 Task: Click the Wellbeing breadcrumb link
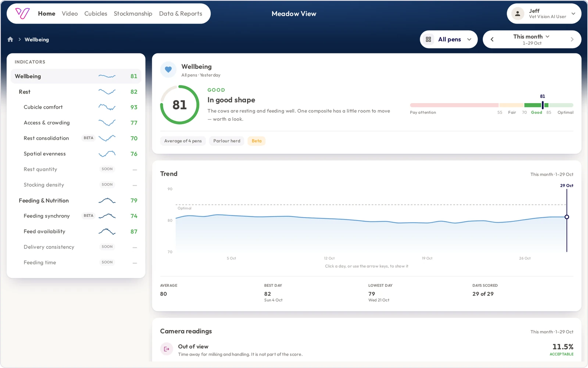37,39
